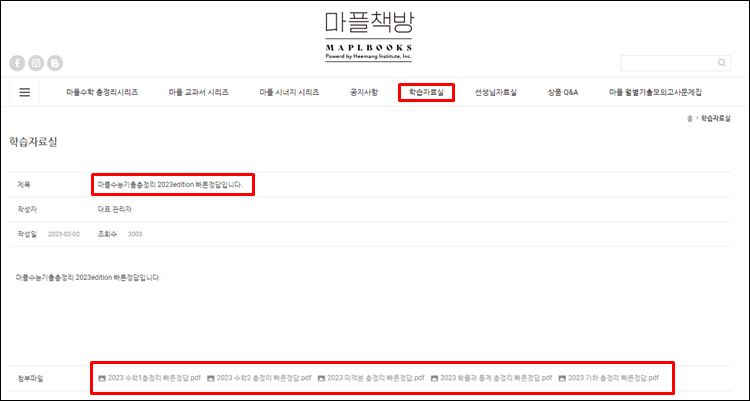This screenshot has height=401, width=750.
Task: Click the view count 3003
Action: 135,234
